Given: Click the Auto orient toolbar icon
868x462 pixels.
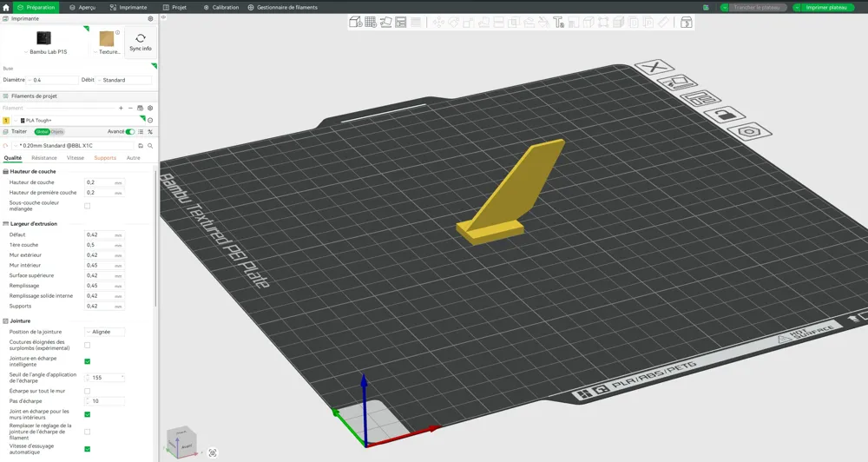Looking at the screenshot, I should (x=386, y=23).
